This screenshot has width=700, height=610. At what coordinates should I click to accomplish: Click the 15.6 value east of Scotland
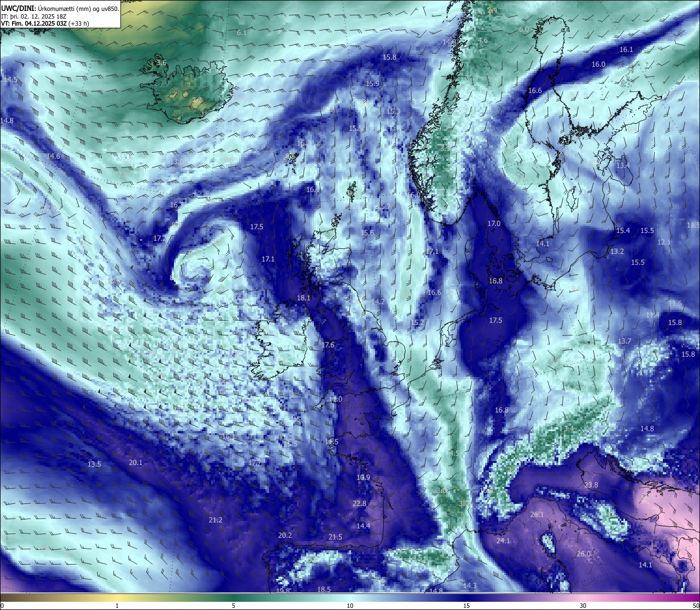[x=367, y=233]
